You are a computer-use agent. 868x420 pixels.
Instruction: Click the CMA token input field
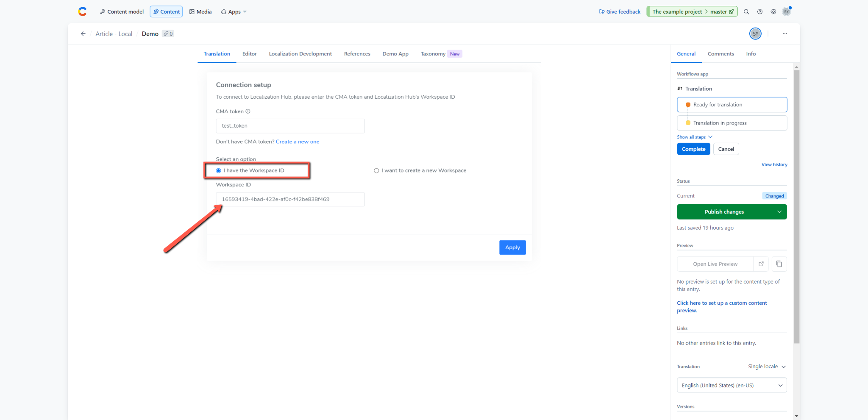pos(290,126)
